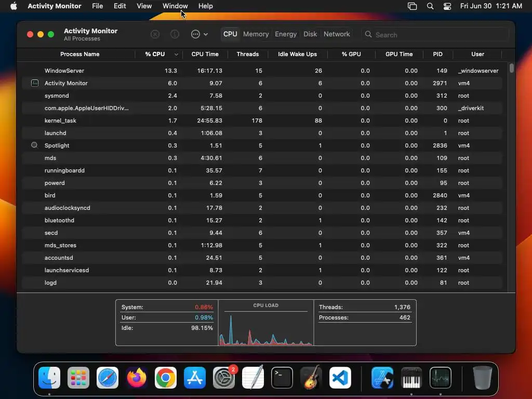The width and height of the screenshot is (532, 399).
Task: Select the sysmond process row
Action: [x=262, y=96]
